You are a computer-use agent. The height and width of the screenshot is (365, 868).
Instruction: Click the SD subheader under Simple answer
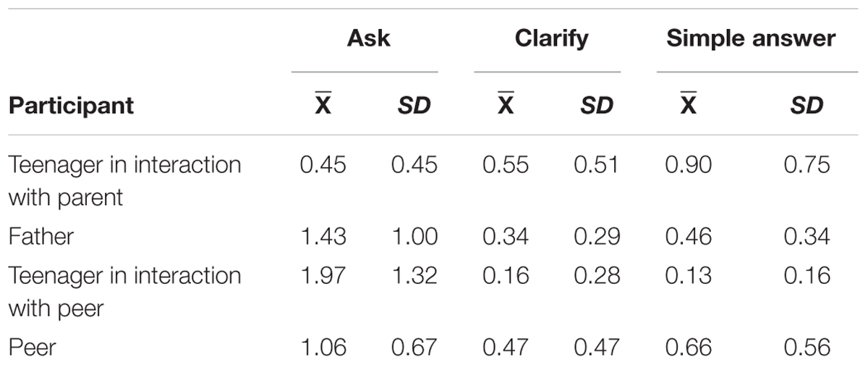[x=807, y=106]
